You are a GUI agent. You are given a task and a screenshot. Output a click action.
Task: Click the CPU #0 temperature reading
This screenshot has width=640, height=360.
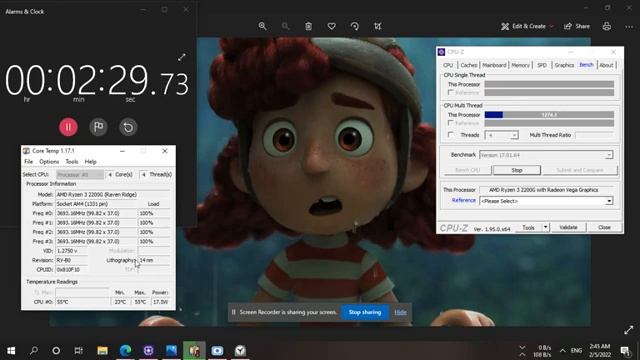[82, 302]
